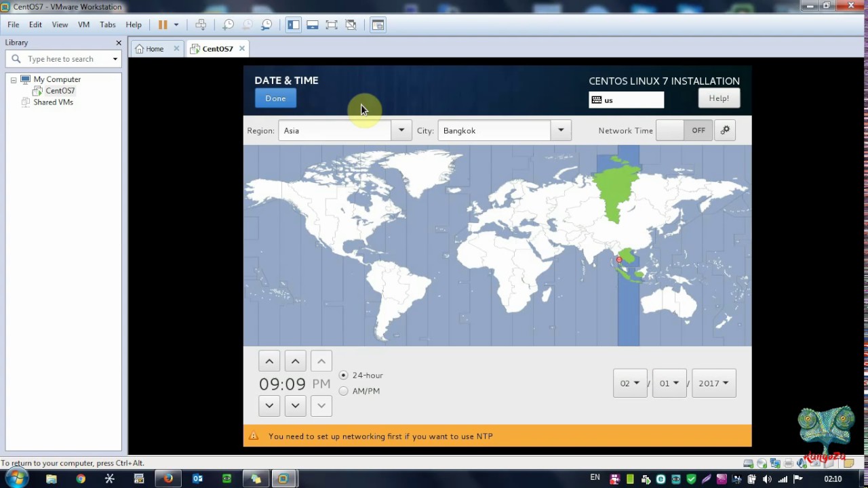Click the AM/PM up arrow

[321, 361]
